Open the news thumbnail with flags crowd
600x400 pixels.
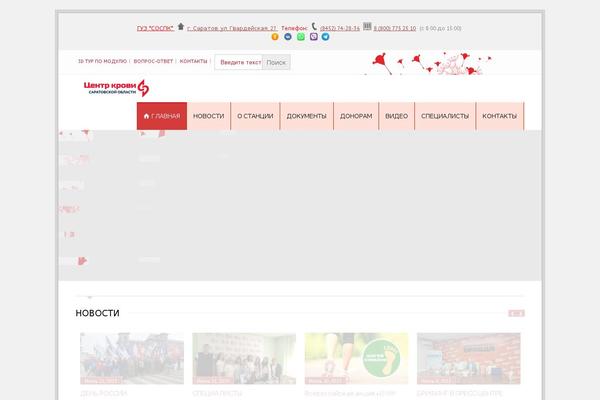pos(132,358)
